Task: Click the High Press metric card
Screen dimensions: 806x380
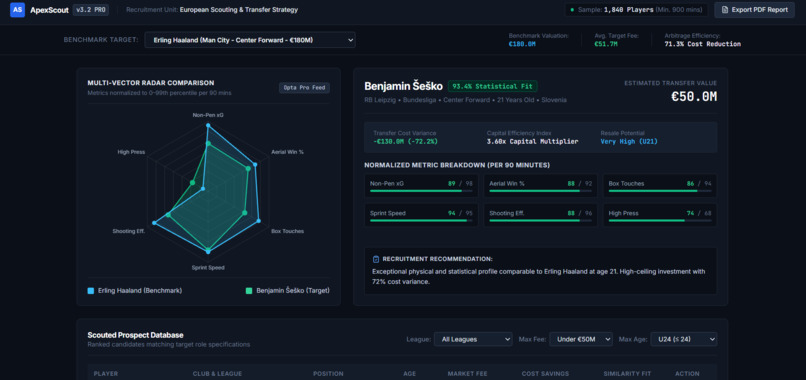Action: 660,215
